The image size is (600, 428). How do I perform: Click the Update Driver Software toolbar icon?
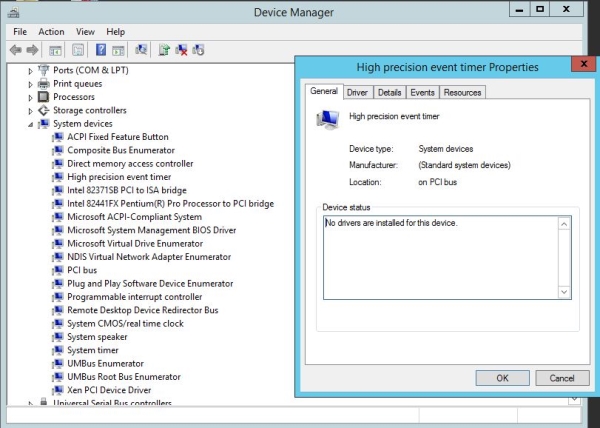click(164, 49)
